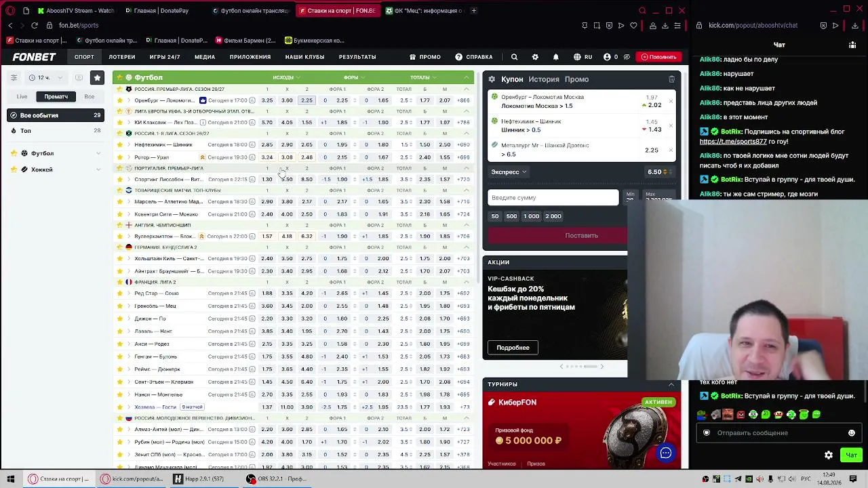Select the 1 000 quick stake amount

click(x=531, y=216)
